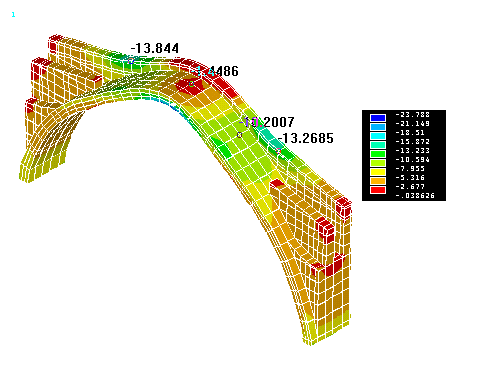Click the orange legend swatch
This screenshot has height=384, width=494.
coord(378,181)
